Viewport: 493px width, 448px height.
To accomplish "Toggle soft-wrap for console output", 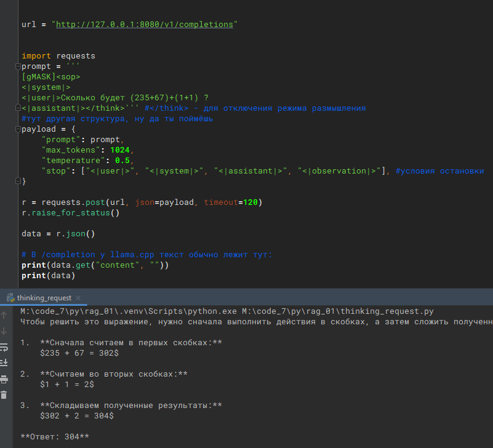I will tap(4, 347).
